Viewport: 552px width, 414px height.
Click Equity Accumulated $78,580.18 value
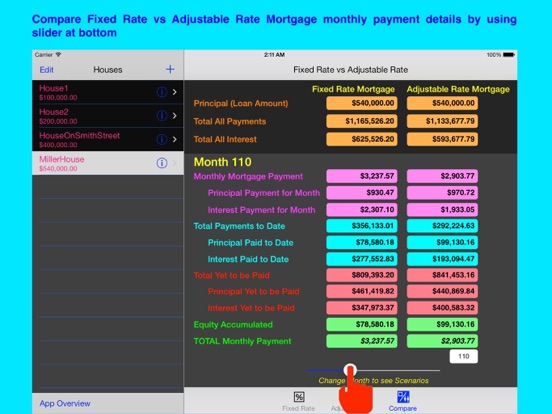pos(362,324)
